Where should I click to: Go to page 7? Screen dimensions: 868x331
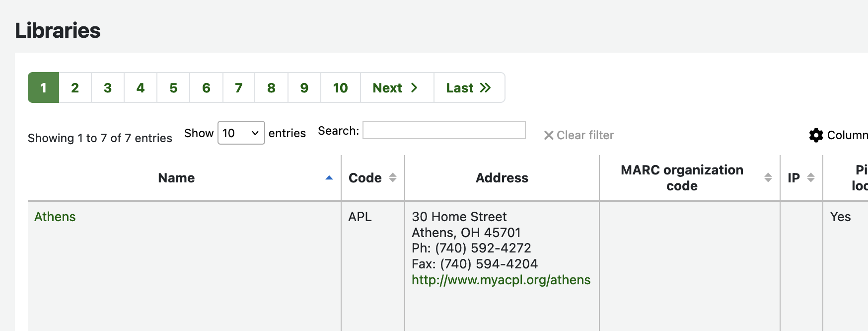pos(239,88)
